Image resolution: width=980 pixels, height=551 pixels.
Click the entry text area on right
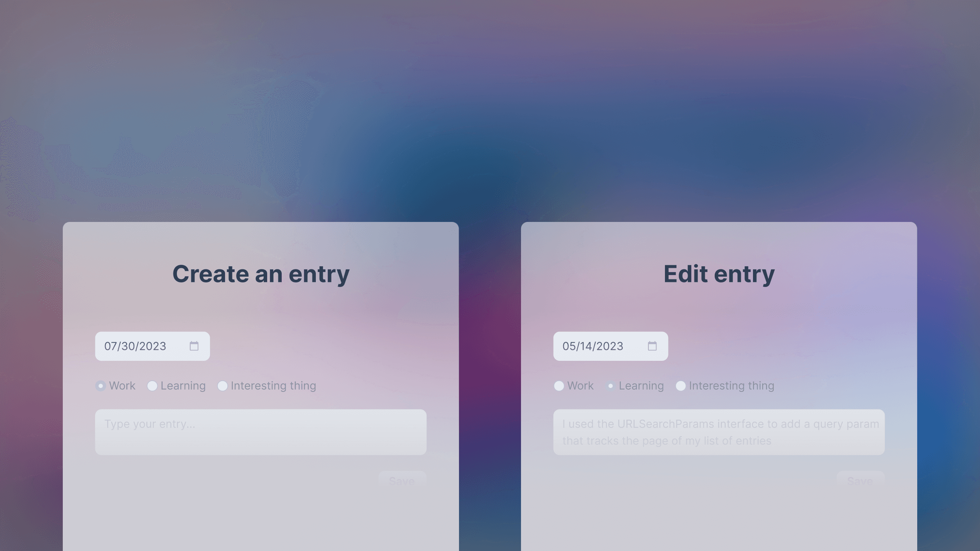pos(719,432)
